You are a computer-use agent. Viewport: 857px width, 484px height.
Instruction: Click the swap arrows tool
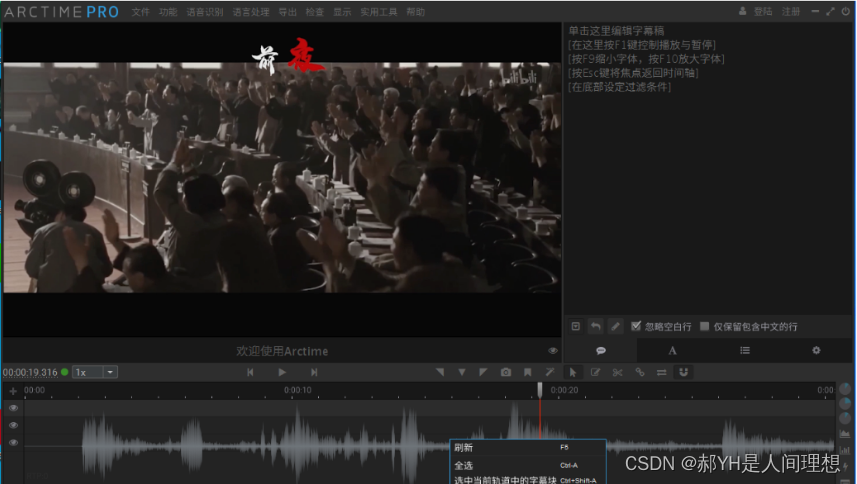(x=661, y=372)
